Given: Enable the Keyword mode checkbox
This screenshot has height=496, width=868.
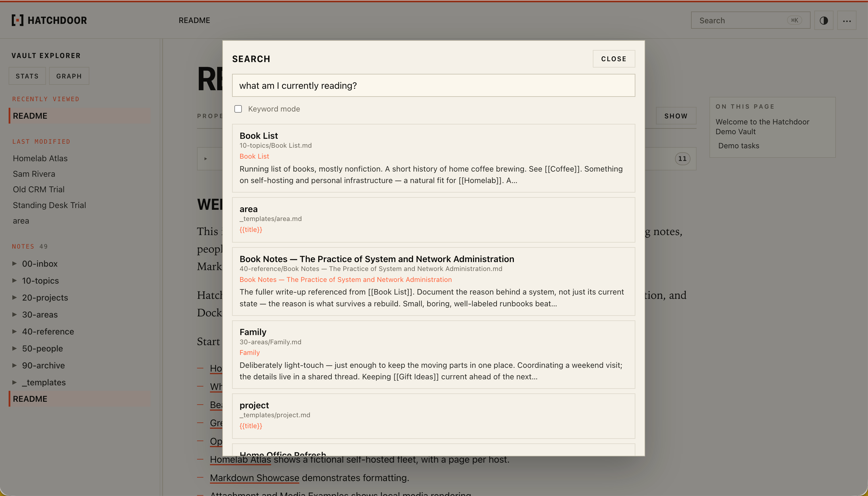Looking at the screenshot, I should click(238, 109).
